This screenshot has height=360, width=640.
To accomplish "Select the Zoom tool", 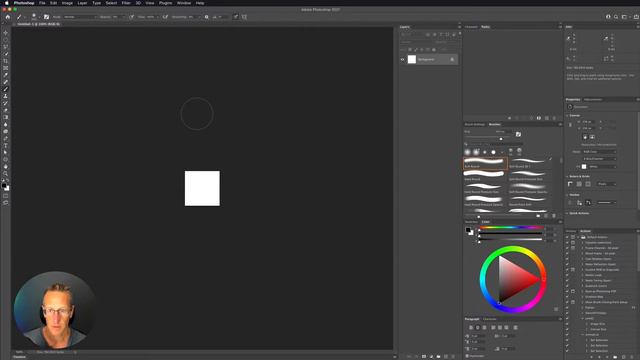I will (x=6, y=173).
